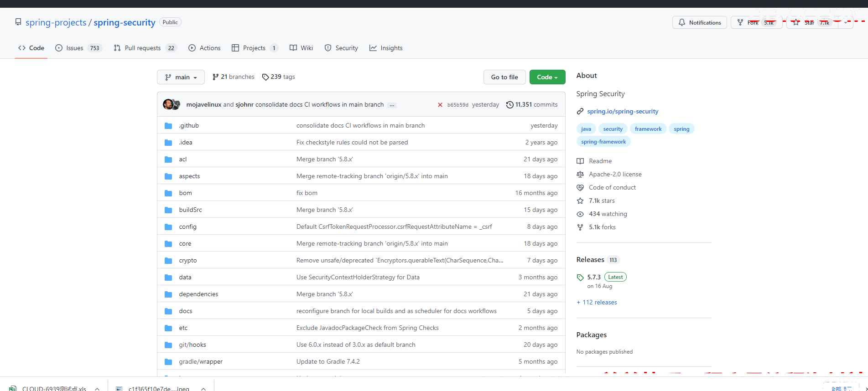Select the Code tab

tap(31, 48)
